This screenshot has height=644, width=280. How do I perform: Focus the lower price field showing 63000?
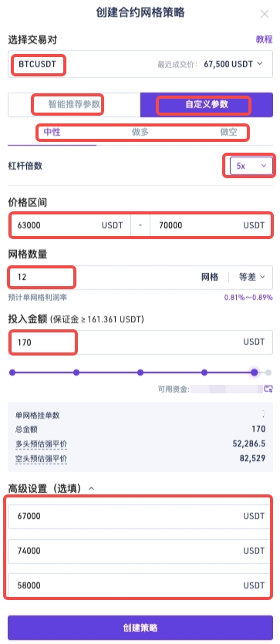pyautogui.click(x=69, y=225)
